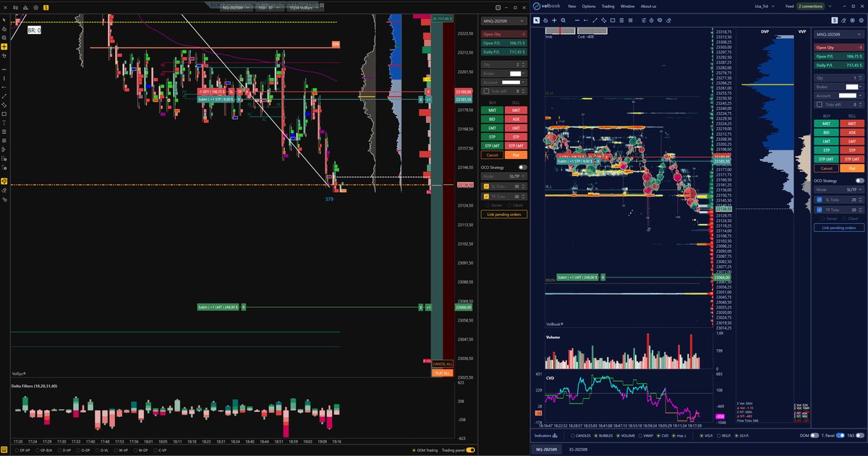The width and height of the screenshot is (868, 456).
Task: Click the Indicators bar chart icon
Action: point(555,436)
